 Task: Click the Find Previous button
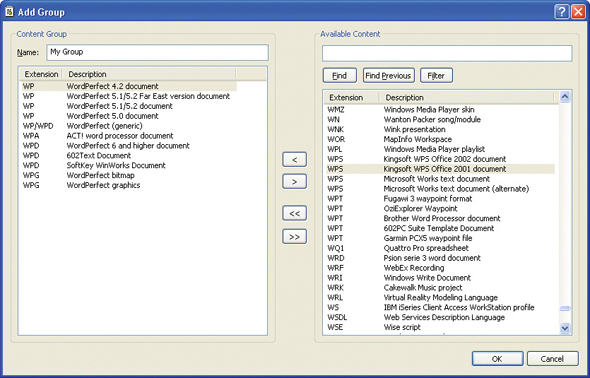[x=388, y=76]
